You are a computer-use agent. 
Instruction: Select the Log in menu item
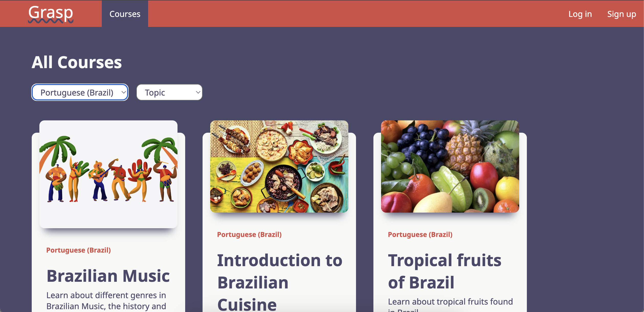(x=579, y=14)
